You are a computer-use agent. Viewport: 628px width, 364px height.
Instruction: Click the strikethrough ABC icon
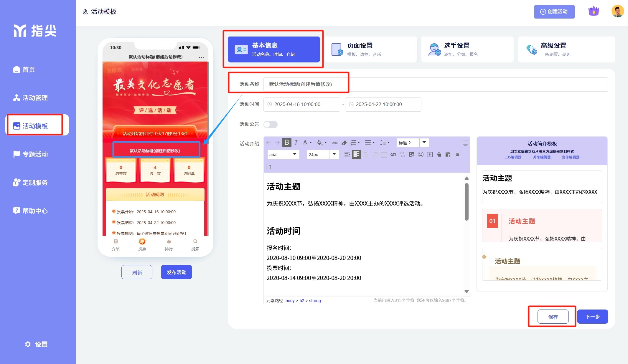[335, 143]
